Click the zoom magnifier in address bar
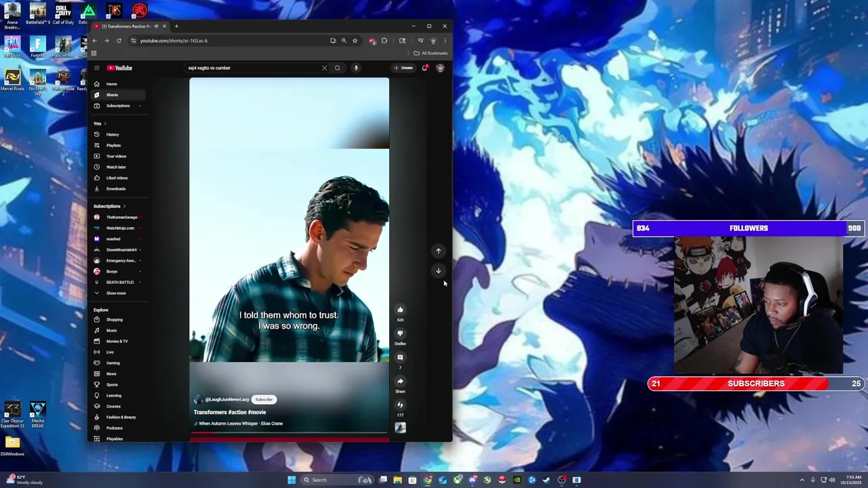This screenshot has width=868, height=488. pos(344,41)
